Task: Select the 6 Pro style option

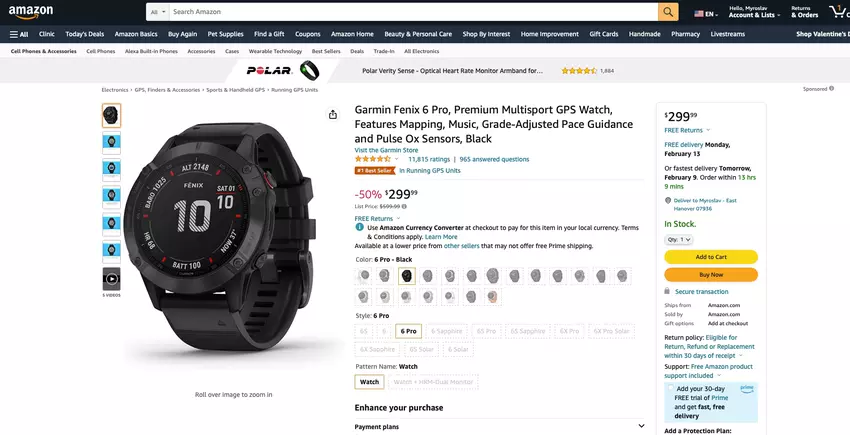Action: [408, 330]
